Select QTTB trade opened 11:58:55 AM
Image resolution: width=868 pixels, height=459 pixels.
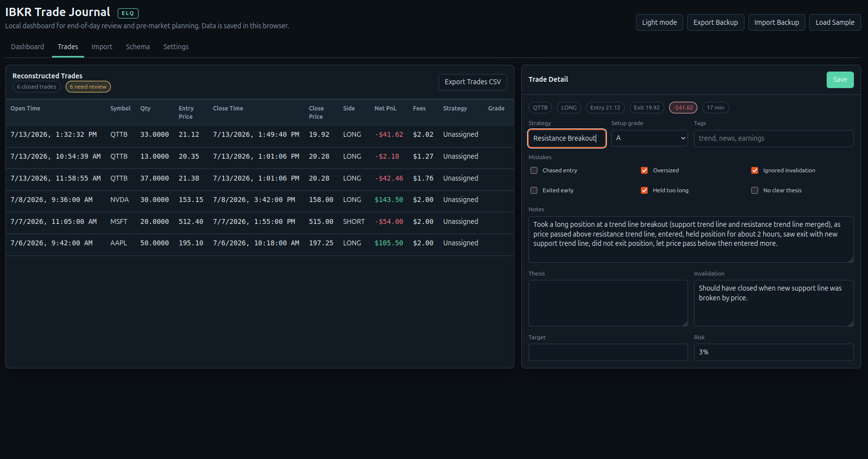pos(260,179)
